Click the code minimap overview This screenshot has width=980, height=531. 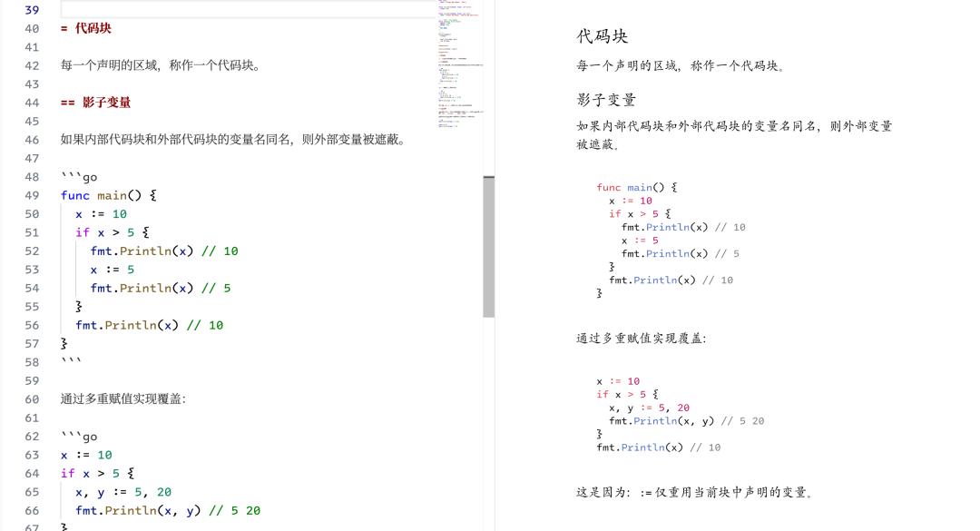(x=460, y=64)
